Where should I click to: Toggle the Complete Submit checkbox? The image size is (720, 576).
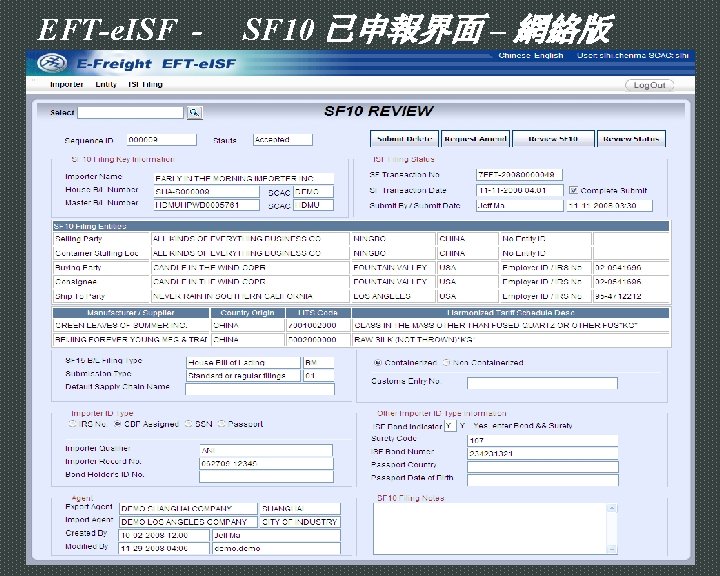pyautogui.click(x=573, y=190)
